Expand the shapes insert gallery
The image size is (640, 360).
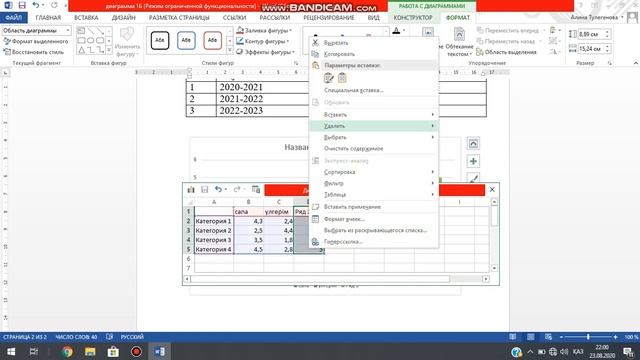109,50
